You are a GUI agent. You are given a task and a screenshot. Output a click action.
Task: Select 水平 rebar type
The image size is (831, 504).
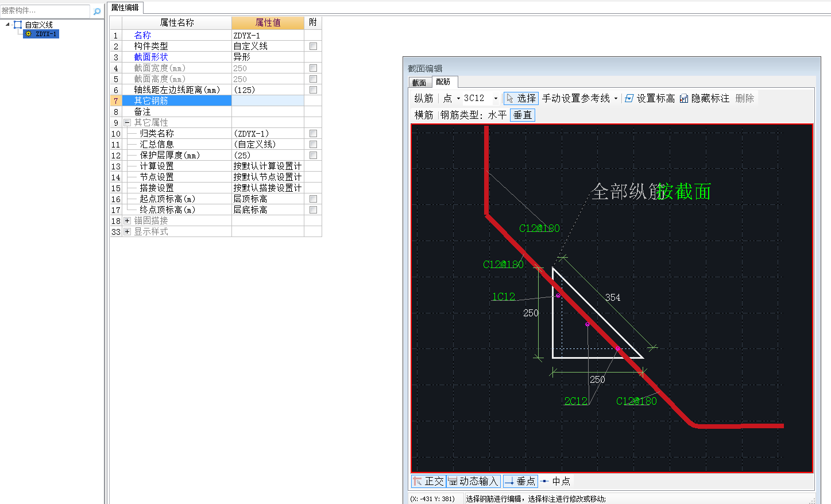point(497,115)
